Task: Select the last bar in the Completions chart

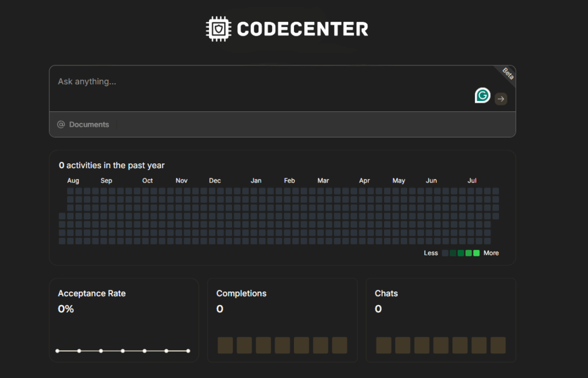Action: (340, 345)
